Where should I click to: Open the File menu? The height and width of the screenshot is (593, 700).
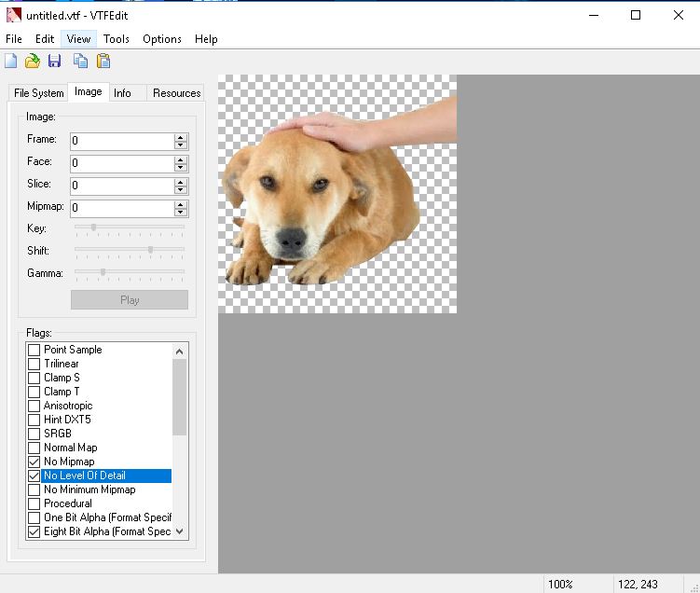click(13, 39)
